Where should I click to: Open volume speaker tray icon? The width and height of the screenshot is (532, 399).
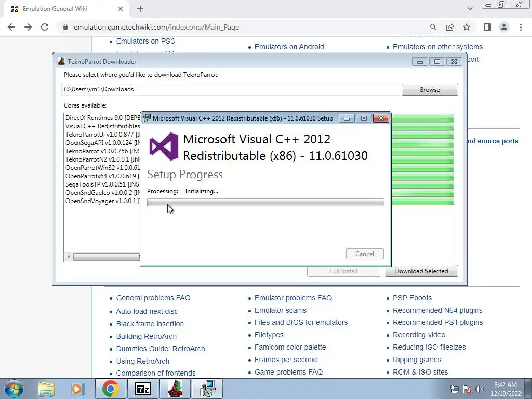click(x=480, y=389)
